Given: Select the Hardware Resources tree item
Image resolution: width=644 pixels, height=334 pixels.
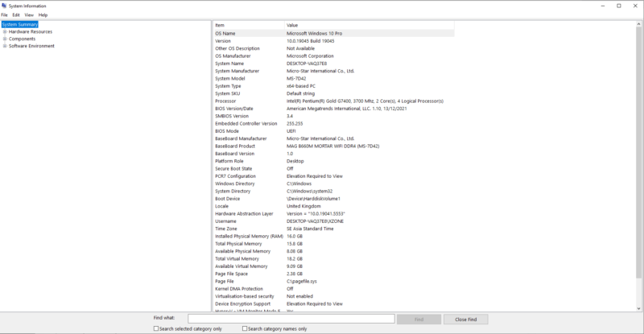Looking at the screenshot, I should point(31,31).
